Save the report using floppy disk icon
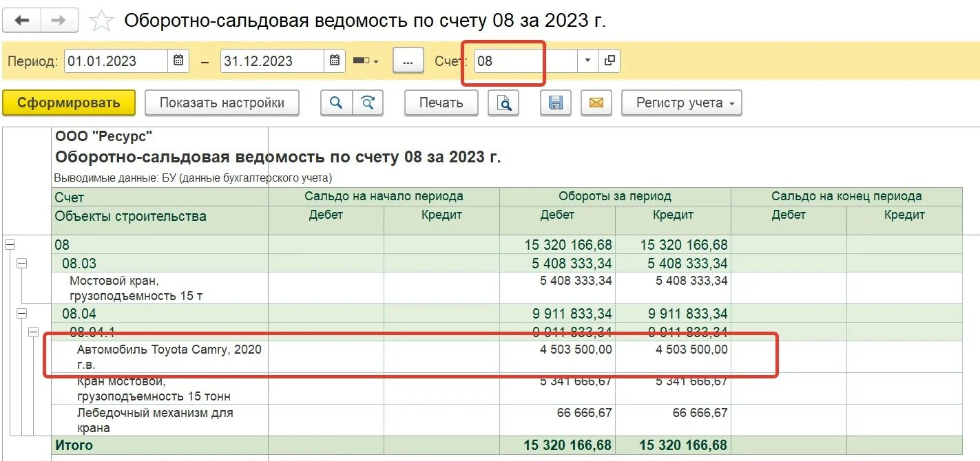980x461 pixels. (556, 103)
